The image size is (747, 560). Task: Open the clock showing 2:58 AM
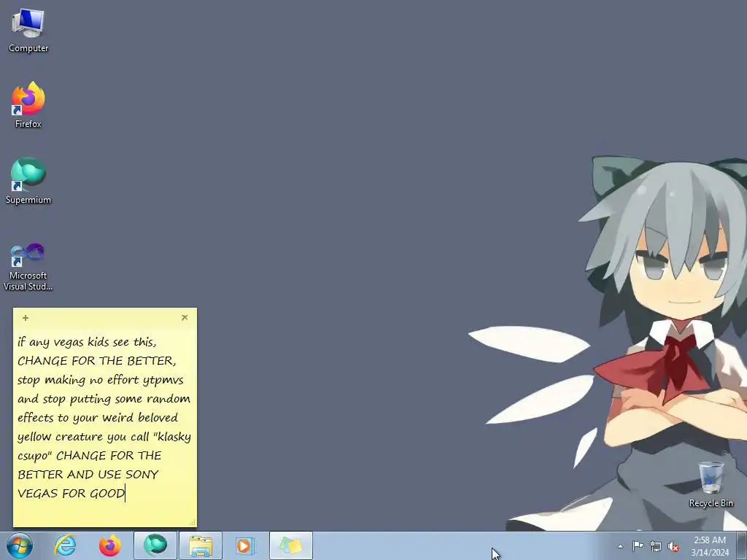point(710,546)
